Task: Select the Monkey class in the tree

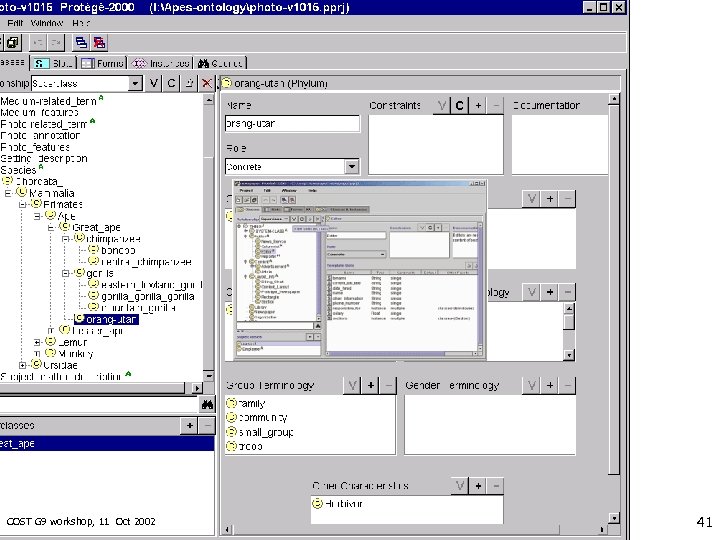Action: tap(76, 354)
